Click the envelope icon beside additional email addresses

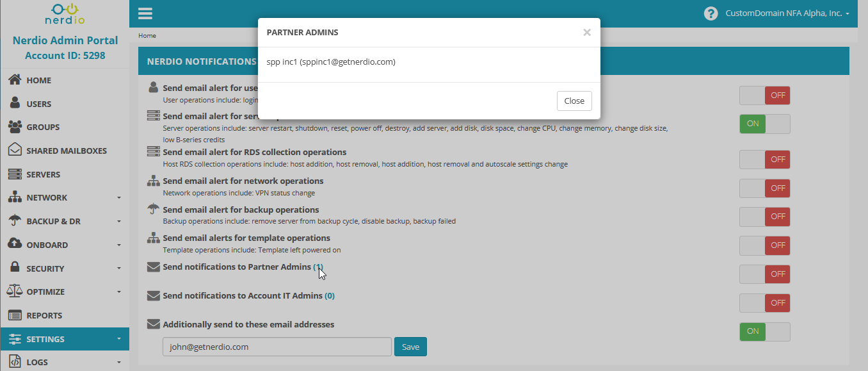pos(153,324)
